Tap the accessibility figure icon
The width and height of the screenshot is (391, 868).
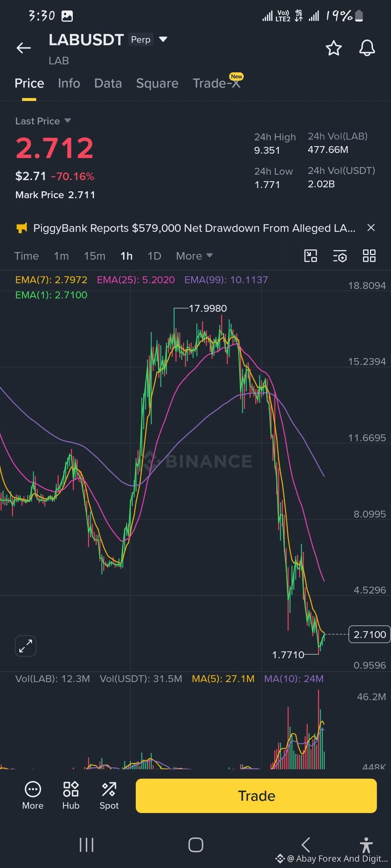(x=366, y=845)
